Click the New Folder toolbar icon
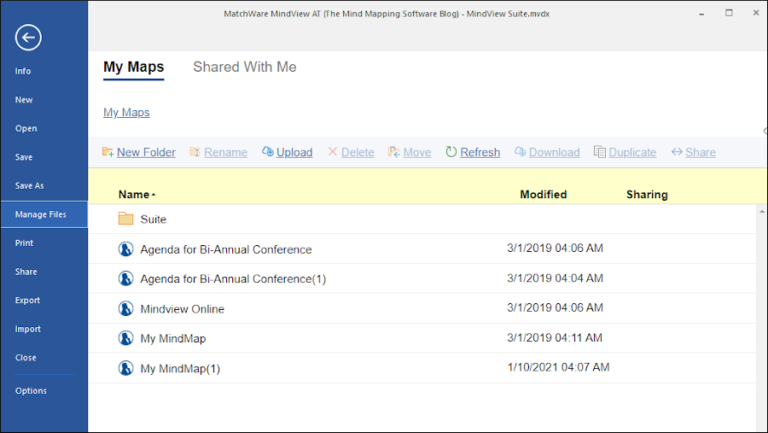 point(107,152)
